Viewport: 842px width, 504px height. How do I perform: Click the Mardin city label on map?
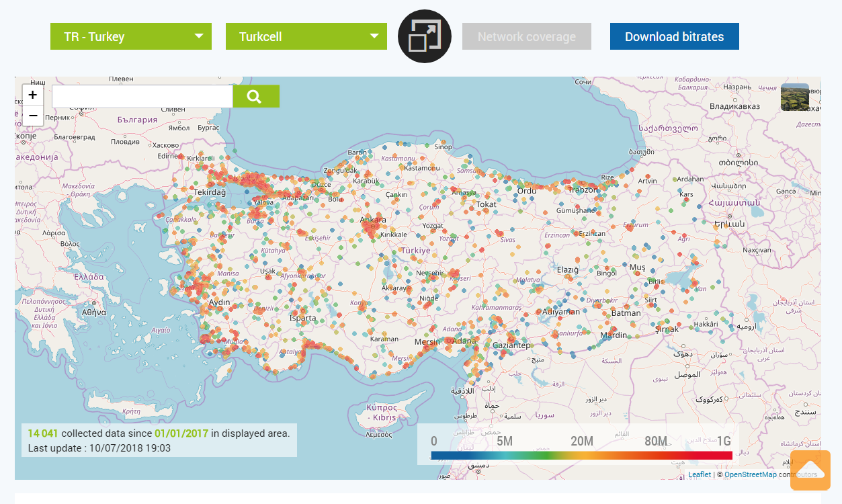614,335
